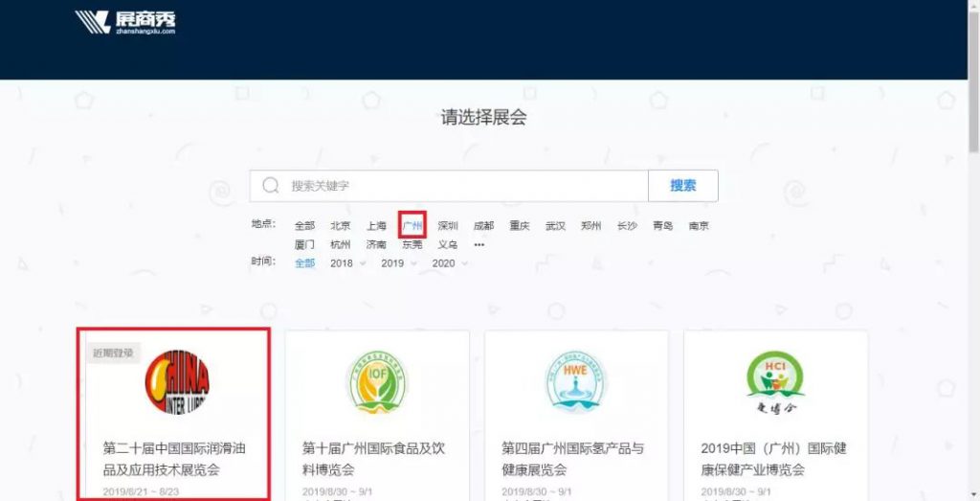Viewport: 980px width, 501px height.
Task: Click the HWE exhibition logo
Action: pyautogui.click(x=575, y=381)
